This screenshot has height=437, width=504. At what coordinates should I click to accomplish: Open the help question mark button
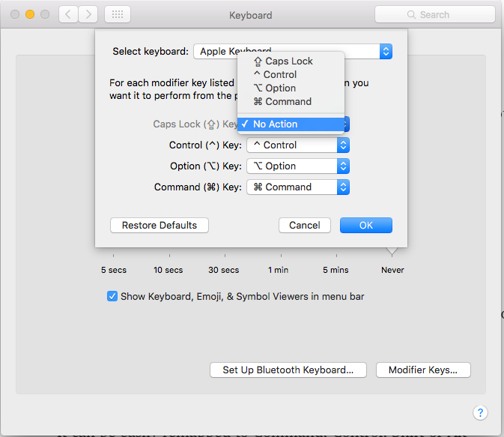pos(480,412)
